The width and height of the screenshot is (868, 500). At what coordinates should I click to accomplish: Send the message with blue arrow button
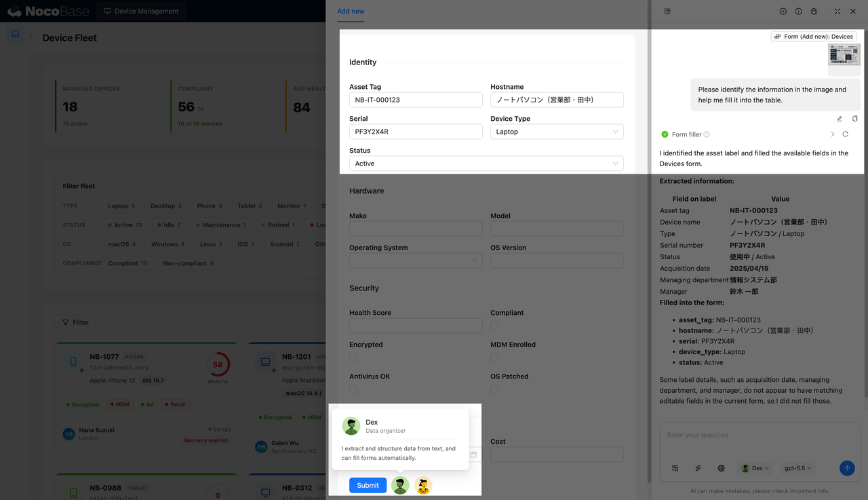[846, 468]
